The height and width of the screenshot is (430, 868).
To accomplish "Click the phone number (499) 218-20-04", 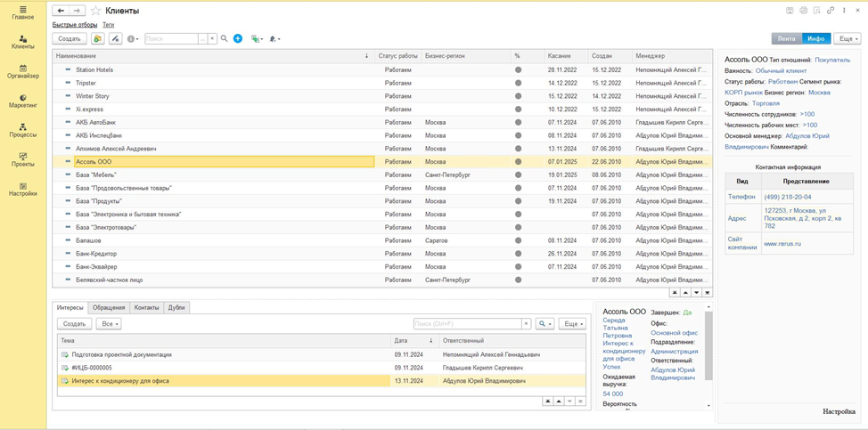I will click(x=788, y=197).
